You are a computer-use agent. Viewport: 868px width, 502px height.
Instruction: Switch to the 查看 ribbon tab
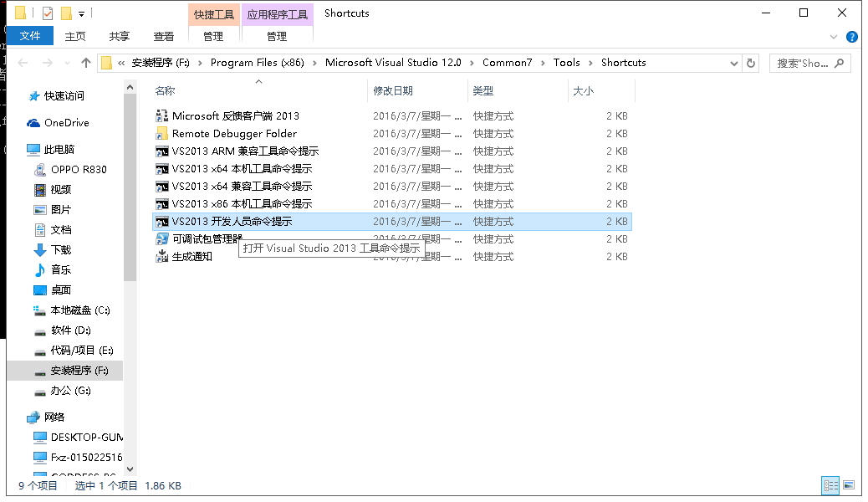coord(163,36)
